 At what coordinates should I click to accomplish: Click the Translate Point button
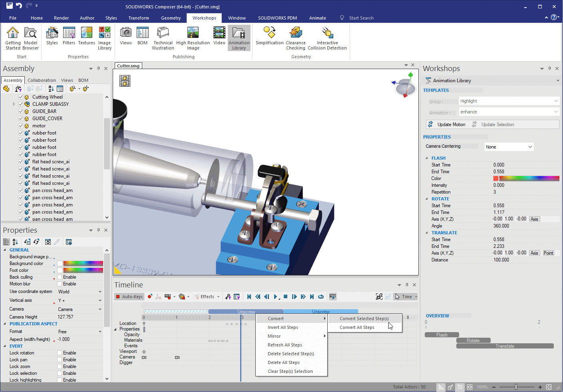click(548, 253)
